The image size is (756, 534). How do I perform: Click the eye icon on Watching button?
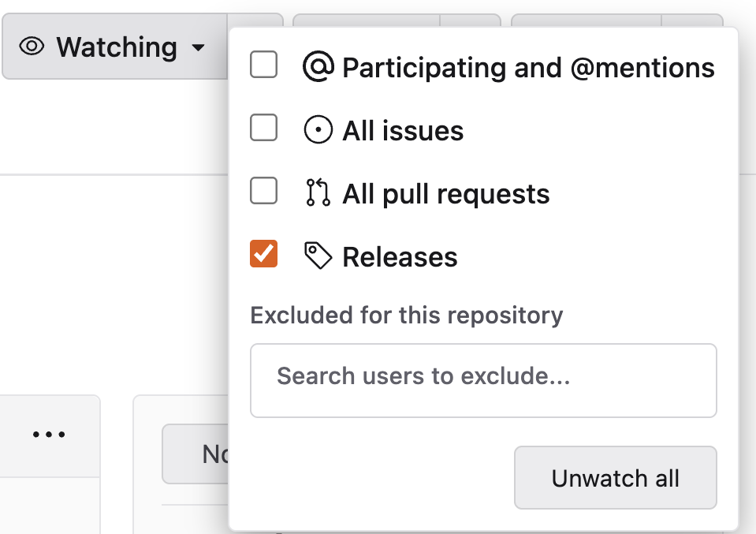[x=32, y=47]
